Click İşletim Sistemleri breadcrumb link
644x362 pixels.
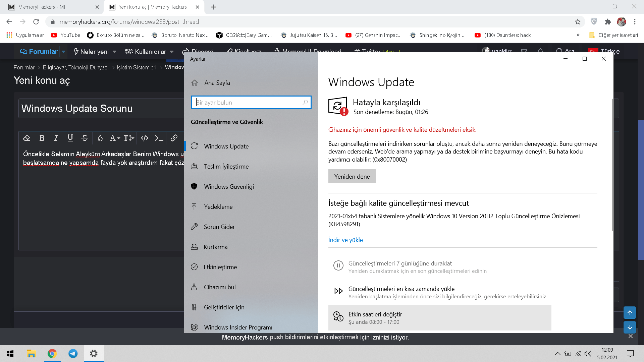point(137,67)
